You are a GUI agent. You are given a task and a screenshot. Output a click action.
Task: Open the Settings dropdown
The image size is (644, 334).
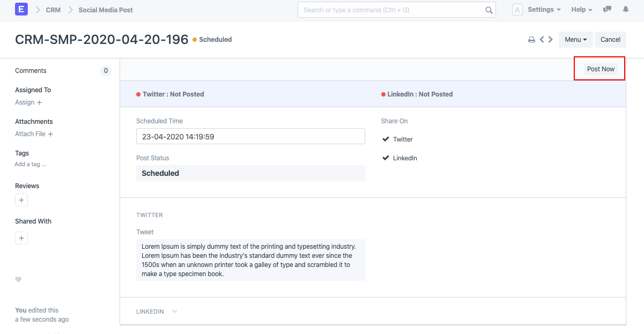(x=544, y=10)
